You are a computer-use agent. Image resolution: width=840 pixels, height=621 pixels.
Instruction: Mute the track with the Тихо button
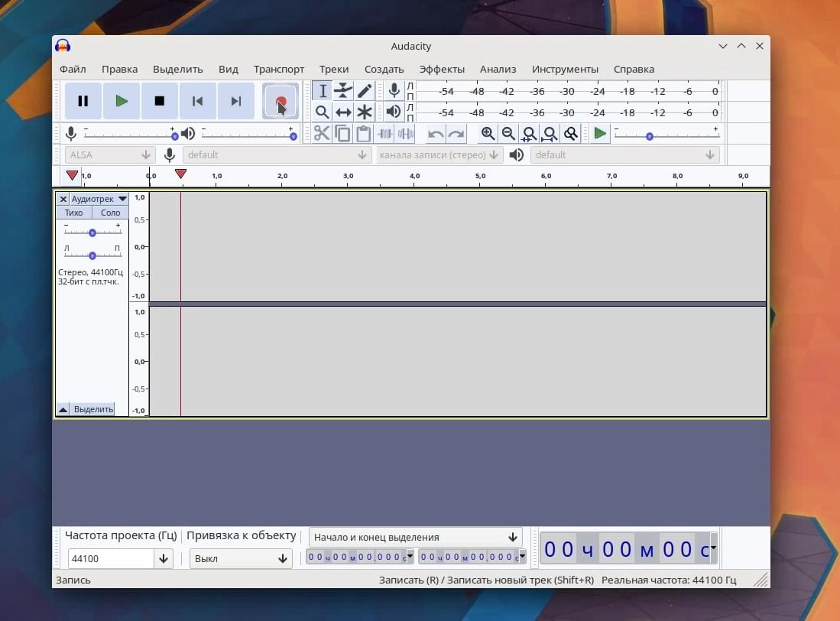tap(74, 213)
